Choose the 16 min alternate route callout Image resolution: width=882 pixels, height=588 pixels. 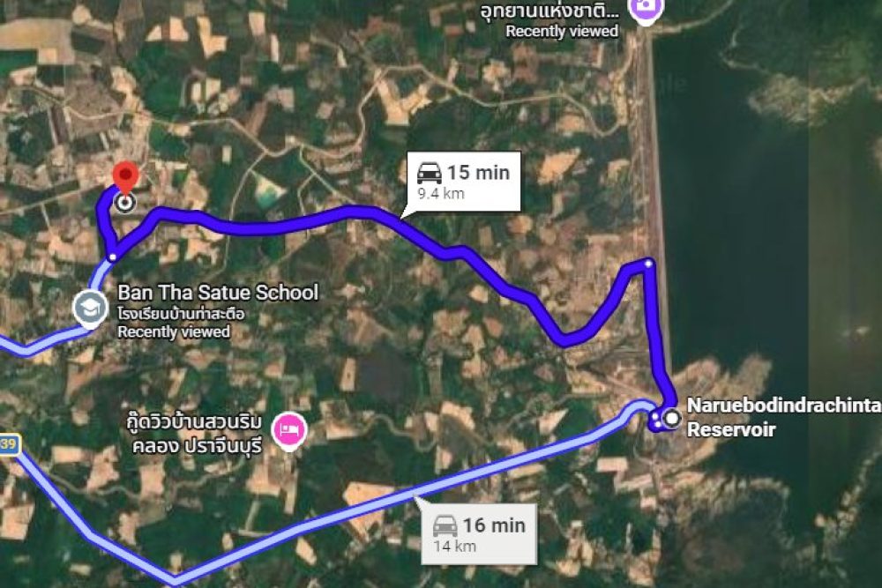coord(479,534)
